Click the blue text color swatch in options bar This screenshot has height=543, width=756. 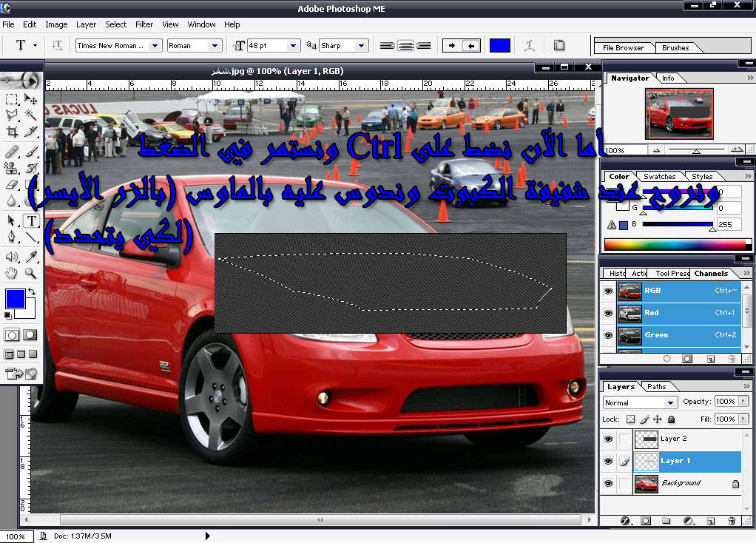point(500,45)
